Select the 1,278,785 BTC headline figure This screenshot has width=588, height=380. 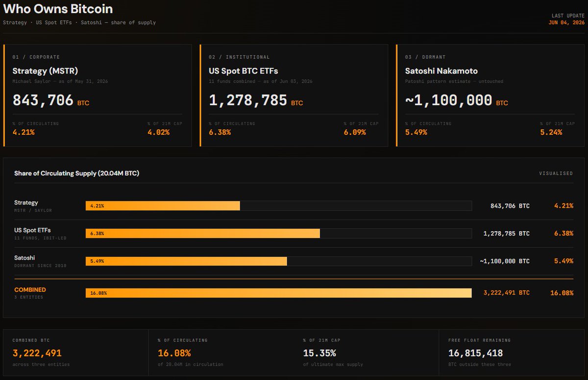256,100
